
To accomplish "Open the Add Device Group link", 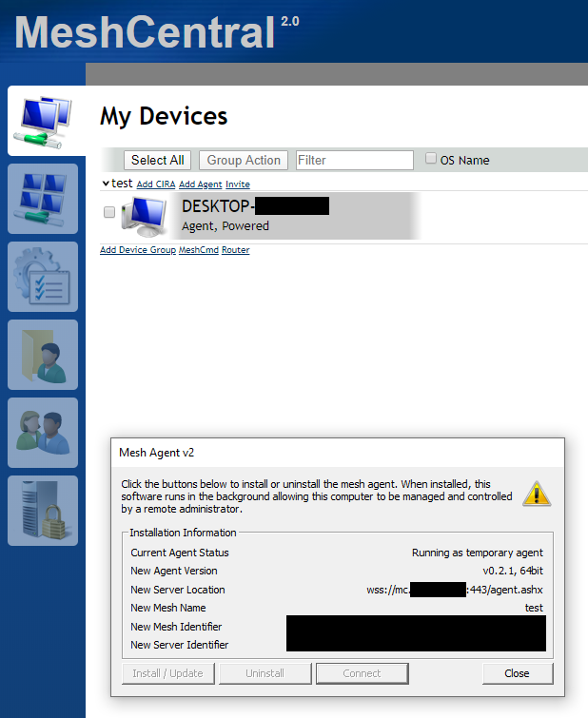I will [x=138, y=250].
